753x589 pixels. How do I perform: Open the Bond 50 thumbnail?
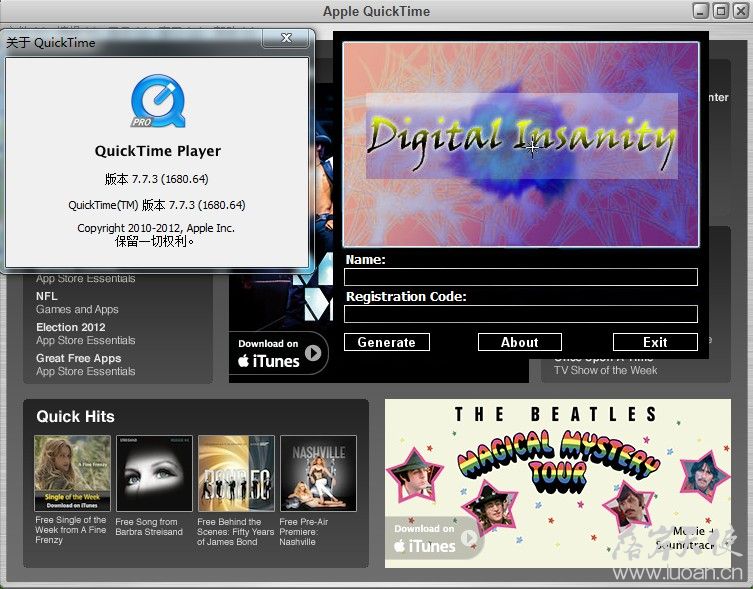pyautogui.click(x=236, y=473)
